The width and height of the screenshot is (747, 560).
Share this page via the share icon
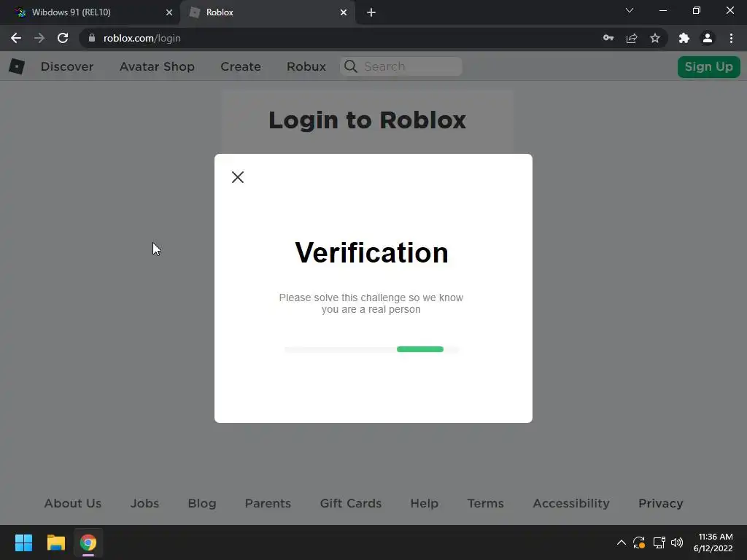coord(632,38)
